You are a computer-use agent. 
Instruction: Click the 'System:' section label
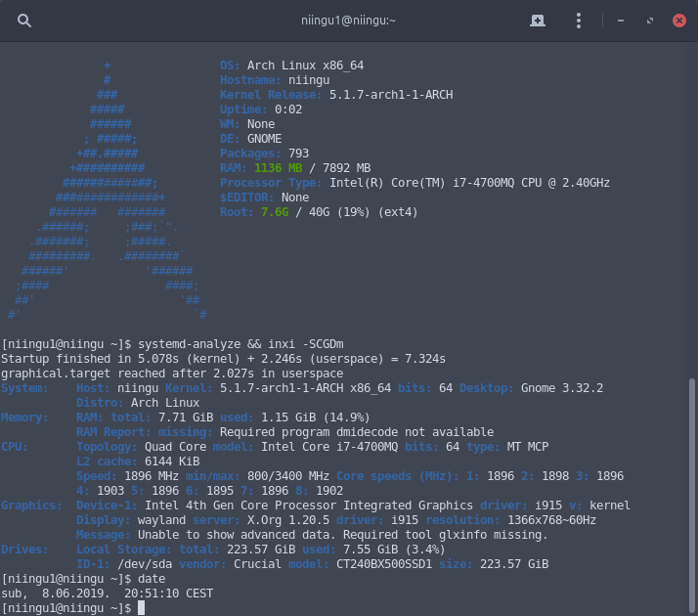24,388
